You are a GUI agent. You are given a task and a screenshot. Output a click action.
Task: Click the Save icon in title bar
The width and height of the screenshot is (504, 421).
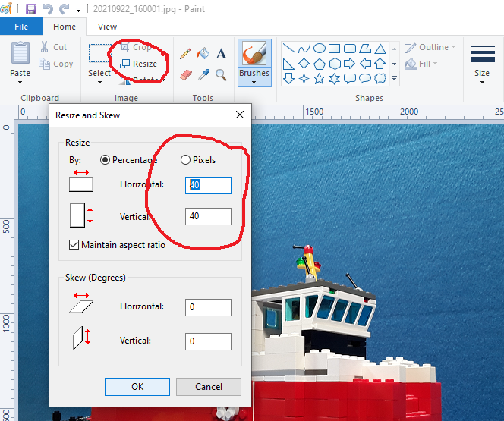pyautogui.click(x=31, y=9)
